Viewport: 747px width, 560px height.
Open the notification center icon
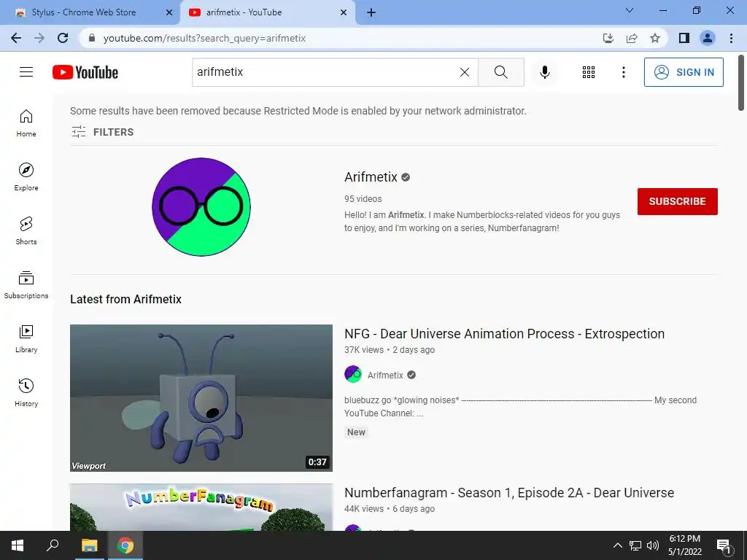(x=723, y=545)
